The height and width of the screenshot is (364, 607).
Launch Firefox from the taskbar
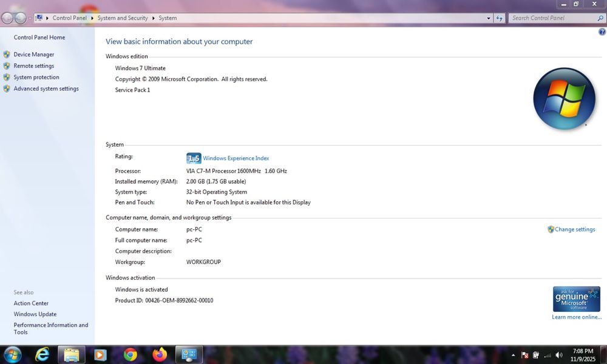[x=160, y=354]
